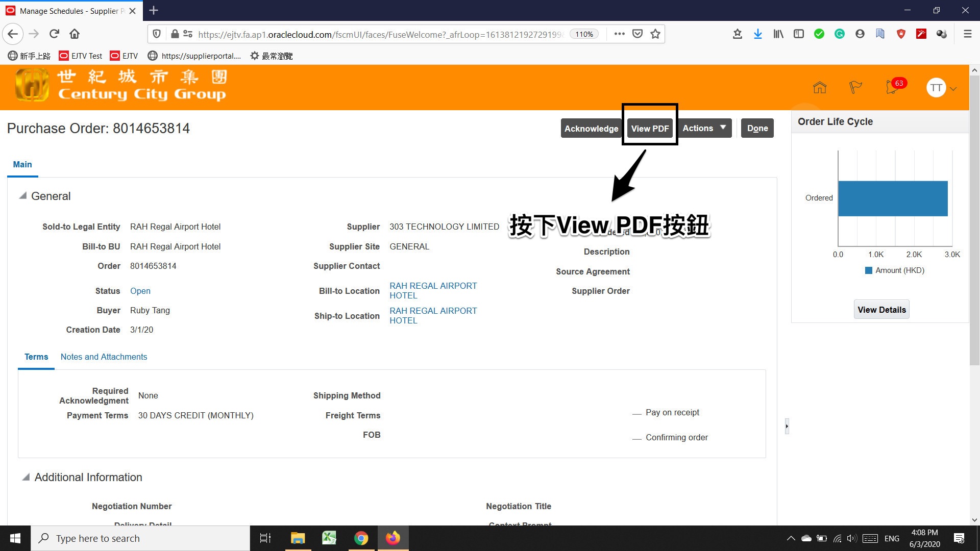Viewport: 980px width, 551px height.
Task: Open the Windows Task View icon
Action: click(265, 538)
